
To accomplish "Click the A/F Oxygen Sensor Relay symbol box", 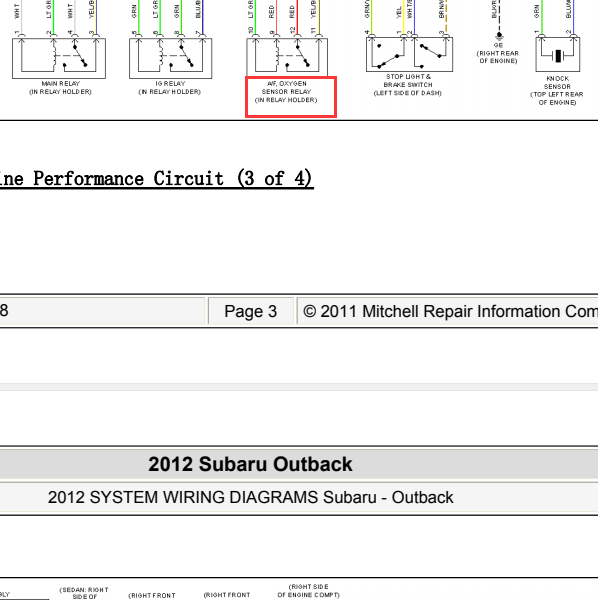I will 287,57.
